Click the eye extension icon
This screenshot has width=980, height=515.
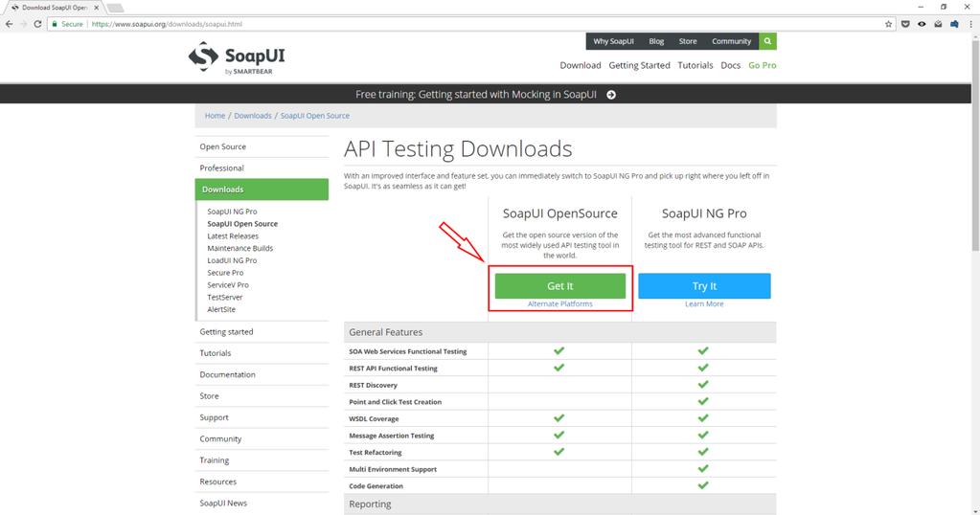coord(922,24)
